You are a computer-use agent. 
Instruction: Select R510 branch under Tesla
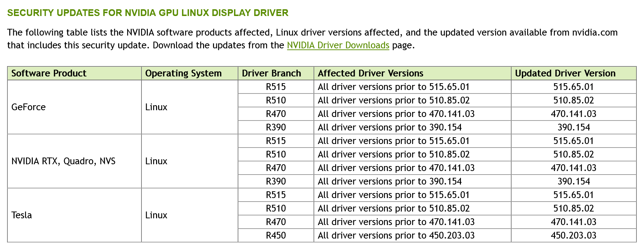pos(276,208)
